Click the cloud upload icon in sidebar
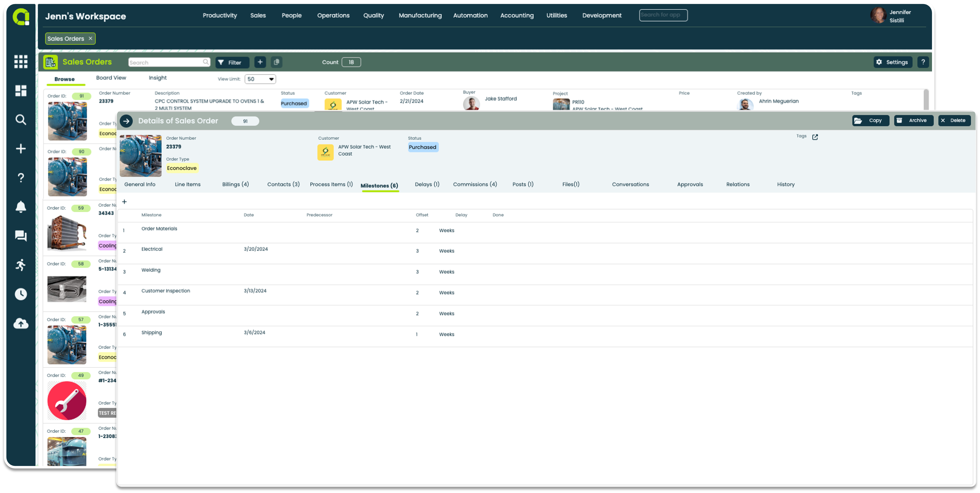This screenshot has width=980, height=493. pyautogui.click(x=21, y=323)
